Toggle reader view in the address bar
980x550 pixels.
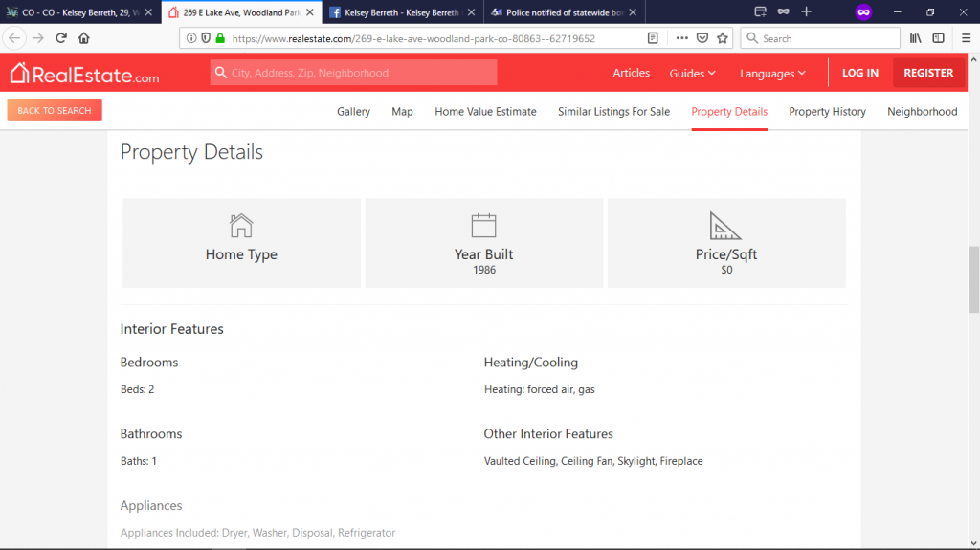(653, 38)
